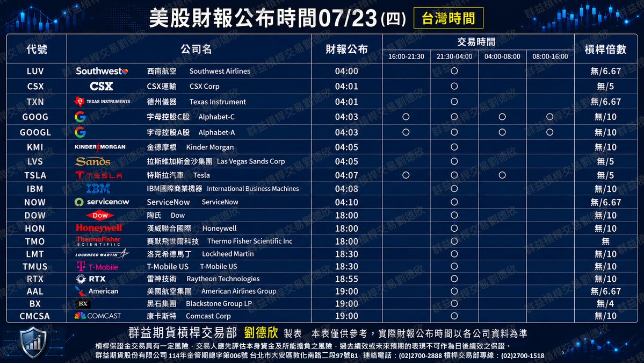
Task: Select the Honeywell logo
Action: (99, 228)
